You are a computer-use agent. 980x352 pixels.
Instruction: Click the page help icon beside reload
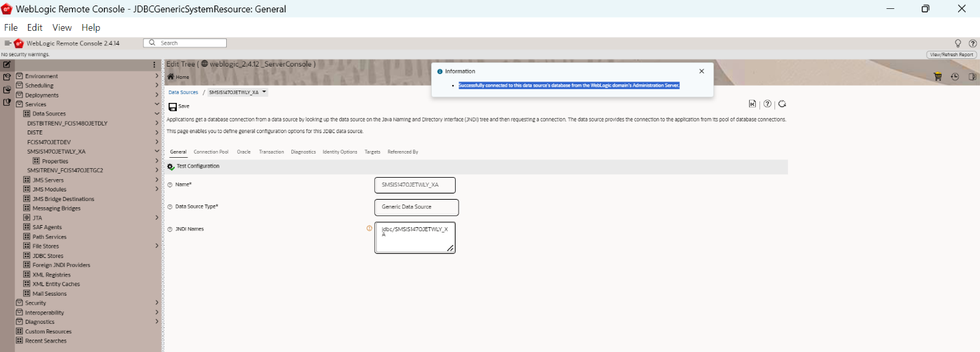click(768, 104)
